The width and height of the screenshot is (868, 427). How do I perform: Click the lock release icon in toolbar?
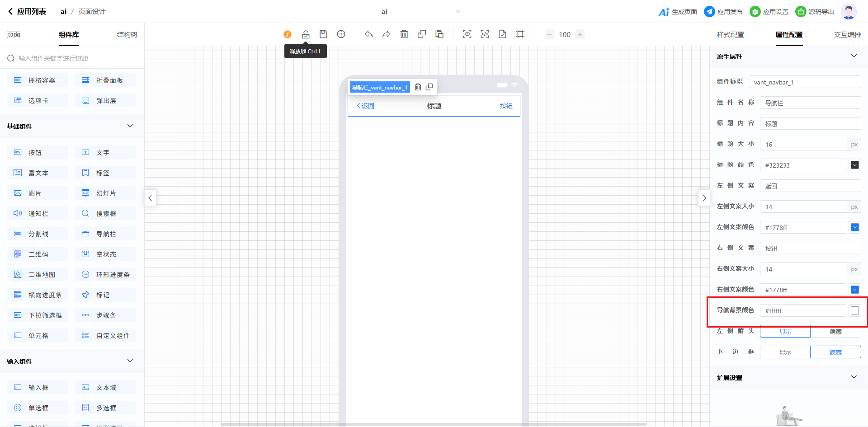point(306,34)
